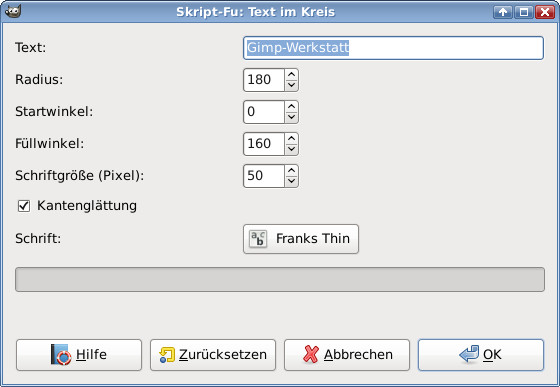Click title text Skript-Fu: Text im Kreis
Screen dimensions: 560x387
(255, 12)
